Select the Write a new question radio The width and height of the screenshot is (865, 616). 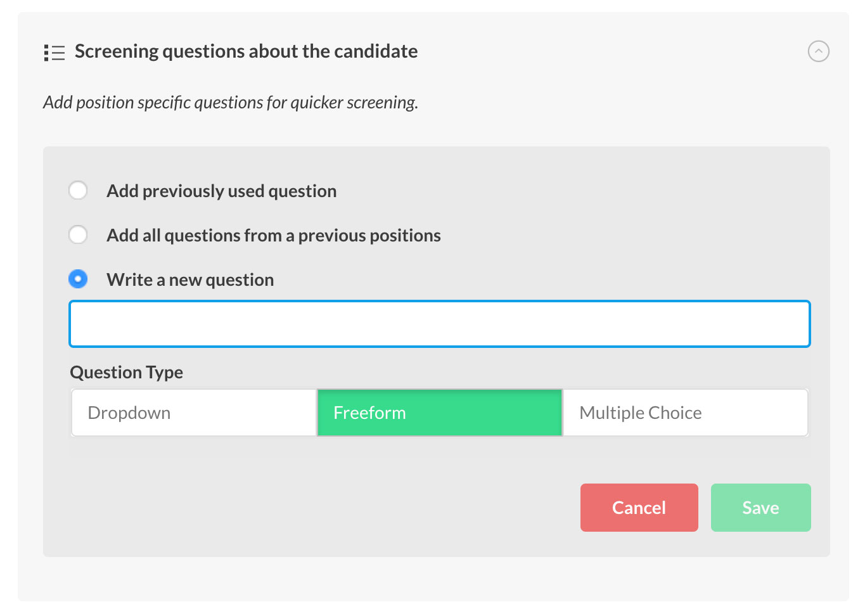(x=78, y=279)
